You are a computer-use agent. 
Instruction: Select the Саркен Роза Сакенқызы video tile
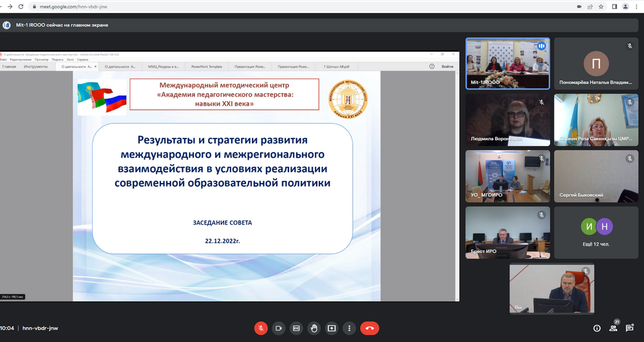pyautogui.click(x=596, y=120)
